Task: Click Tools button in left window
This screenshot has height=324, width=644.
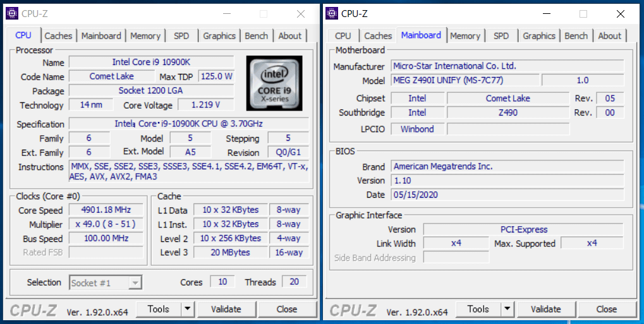Action: (159, 309)
